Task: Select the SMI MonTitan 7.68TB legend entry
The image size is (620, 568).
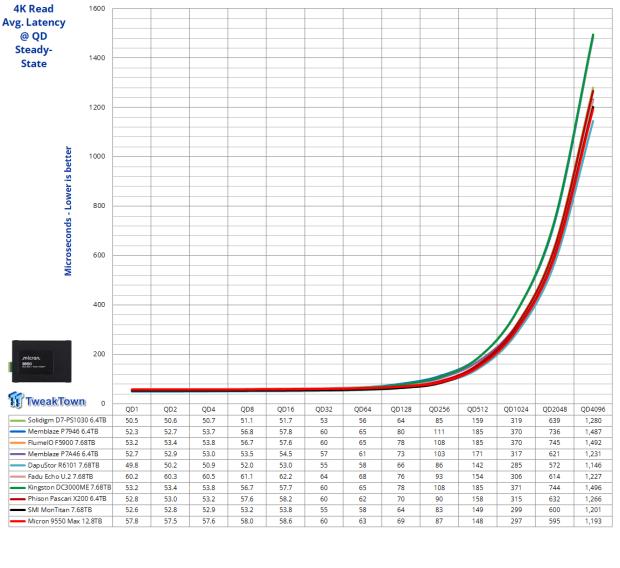Action: 63,509
